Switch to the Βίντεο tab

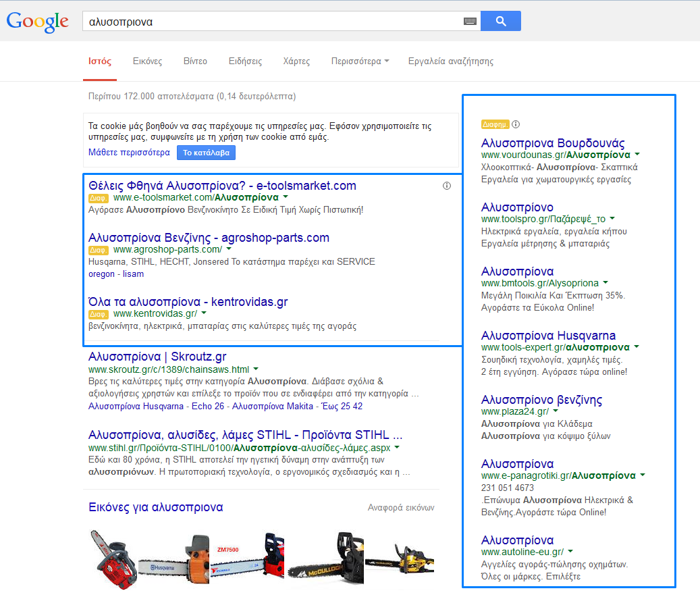tap(195, 61)
